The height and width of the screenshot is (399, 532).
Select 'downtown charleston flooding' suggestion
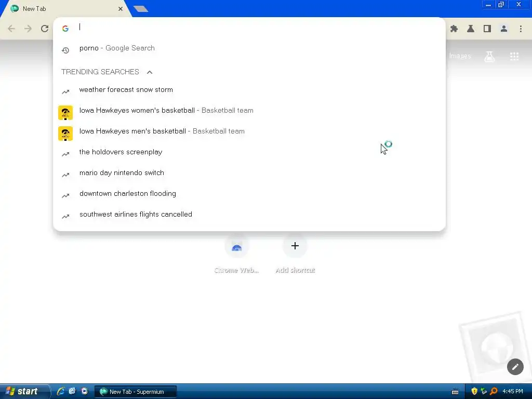pyautogui.click(x=249, y=194)
